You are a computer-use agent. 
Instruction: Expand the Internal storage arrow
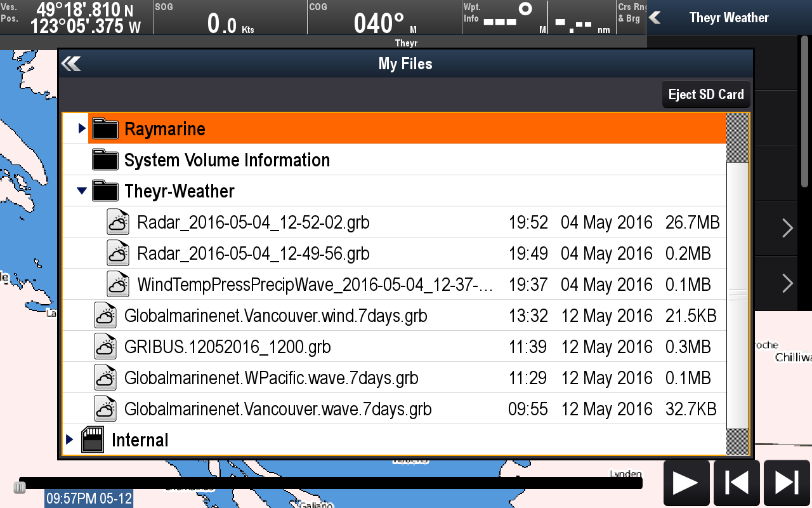(x=69, y=439)
